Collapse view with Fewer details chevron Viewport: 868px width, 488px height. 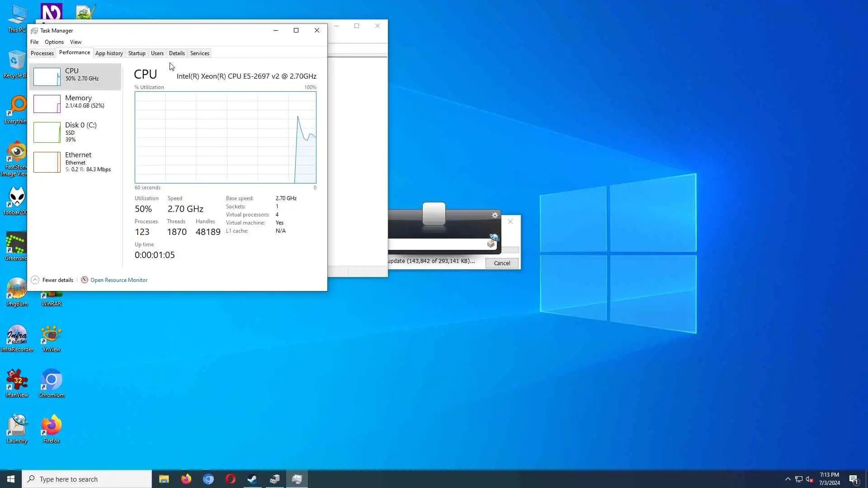(x=35, y=280)
